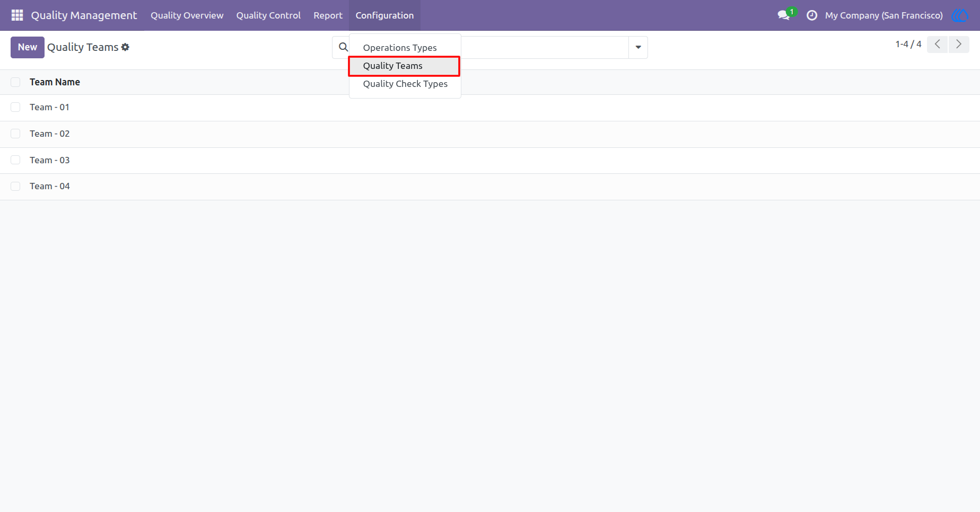Expand the search filter options dropdown

[638, 47]
